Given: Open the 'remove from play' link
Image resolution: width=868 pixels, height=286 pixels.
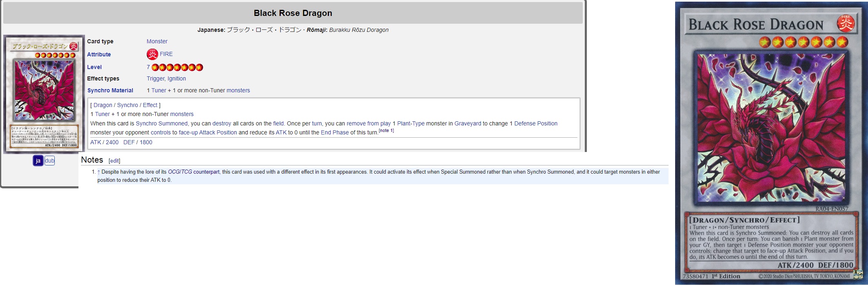Looking at the screenshot, I should (x=369, y=123).
